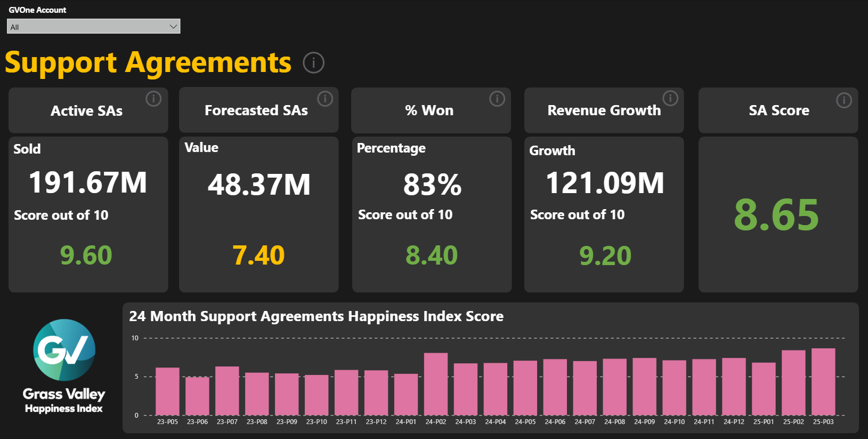Select the 24-P09 bar in chart

point(645,387)
